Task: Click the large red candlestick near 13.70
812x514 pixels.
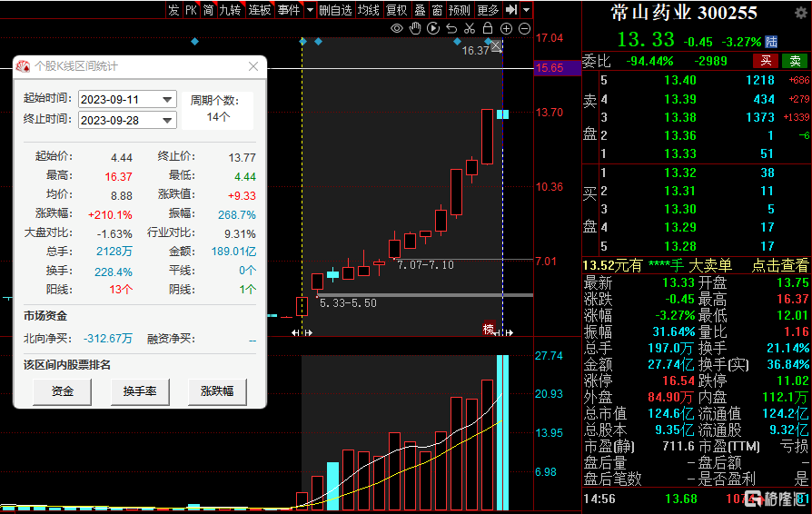Action: (487, 136)
